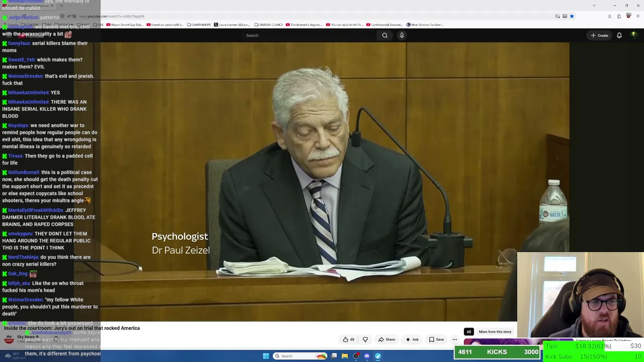Open more actions three-dot menu
This screenshot has width=644, height=362.
click(455, 339)
